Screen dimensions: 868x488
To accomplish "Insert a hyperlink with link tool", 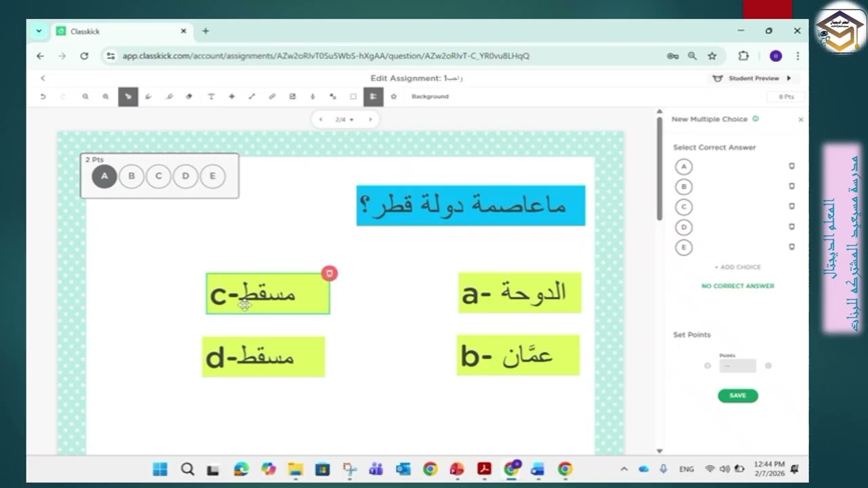I will [272, 96].
